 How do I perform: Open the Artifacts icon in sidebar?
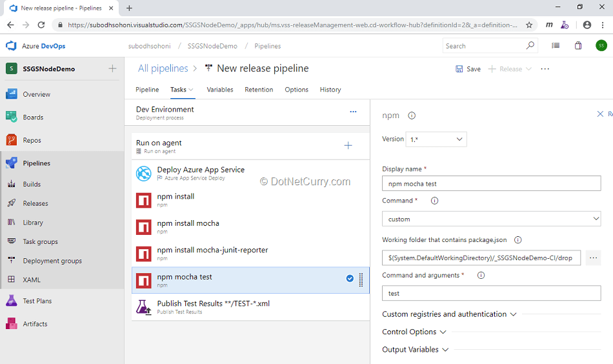(12, 324)
